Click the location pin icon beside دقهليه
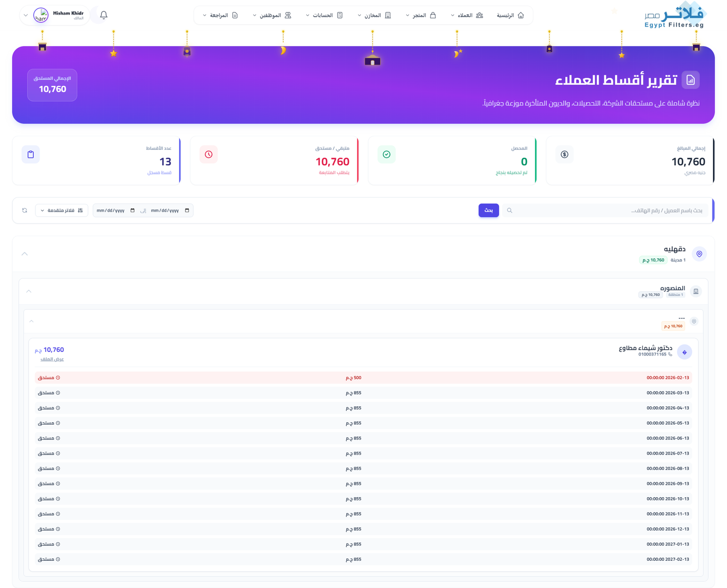727x588 pixels. [x=699, y=254]
